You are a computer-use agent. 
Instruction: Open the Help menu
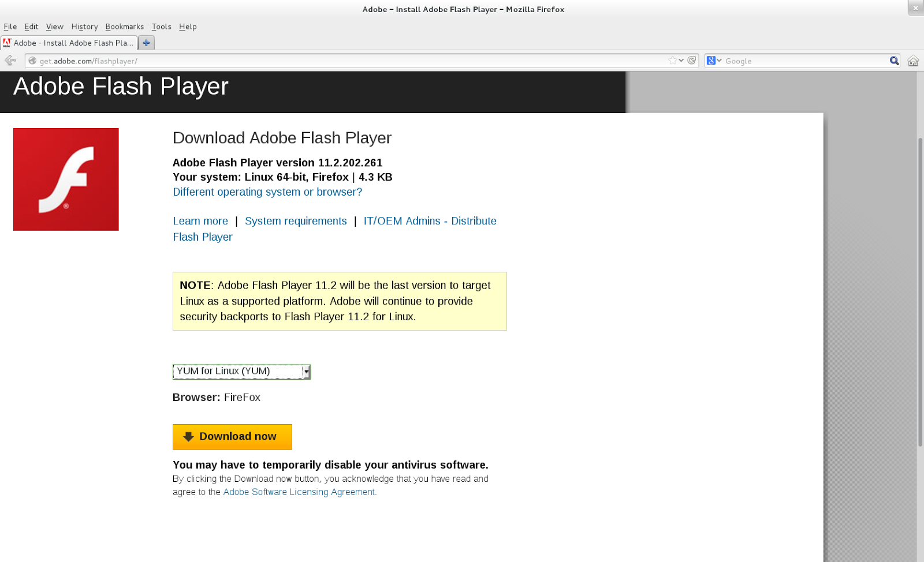click(x=188, y=27)
